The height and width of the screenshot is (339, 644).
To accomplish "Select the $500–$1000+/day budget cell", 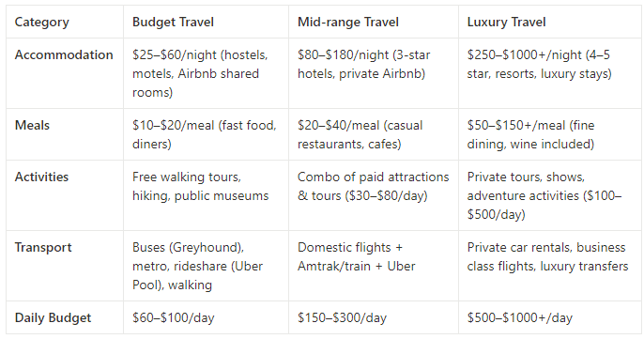I will (x=550, y=317).
